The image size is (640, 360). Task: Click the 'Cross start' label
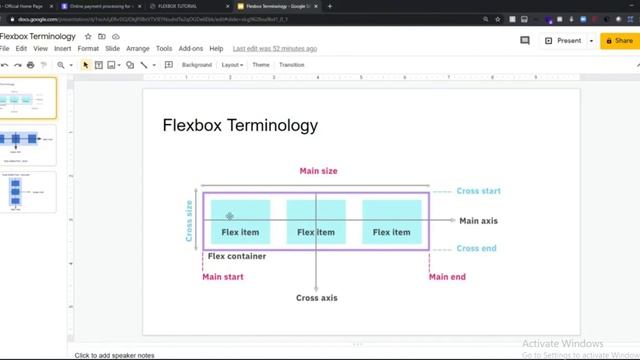[x=478, y=191]
